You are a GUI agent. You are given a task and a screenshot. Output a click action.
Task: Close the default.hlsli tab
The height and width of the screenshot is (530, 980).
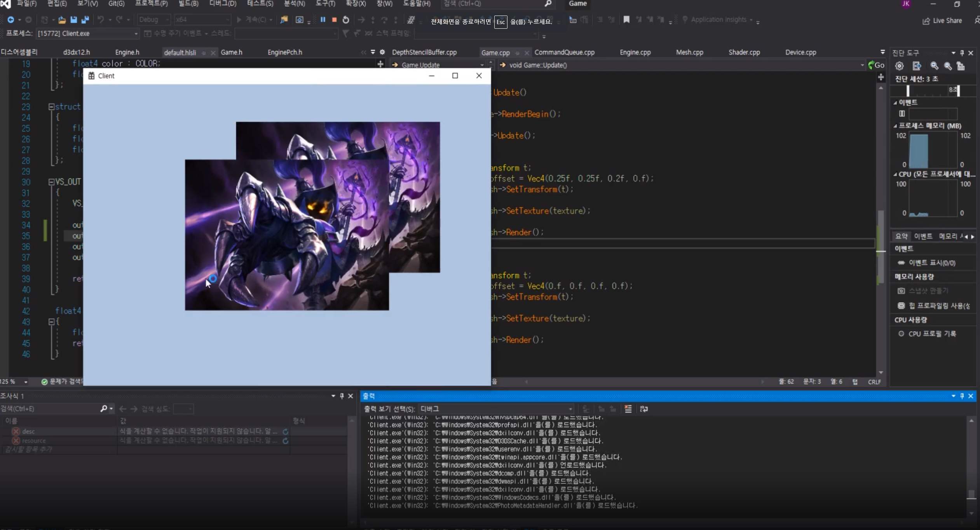[x=213, y=53]
